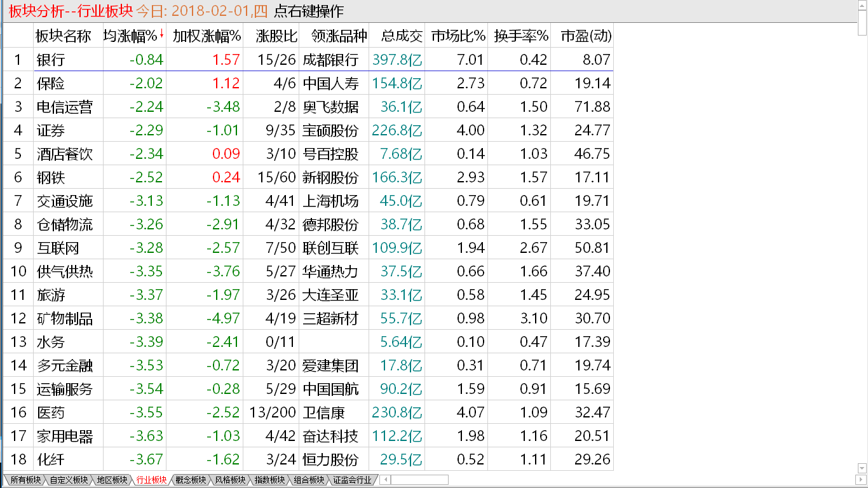
Task: Open the 指数板块 tab
Action: click(x=269, y=480)
